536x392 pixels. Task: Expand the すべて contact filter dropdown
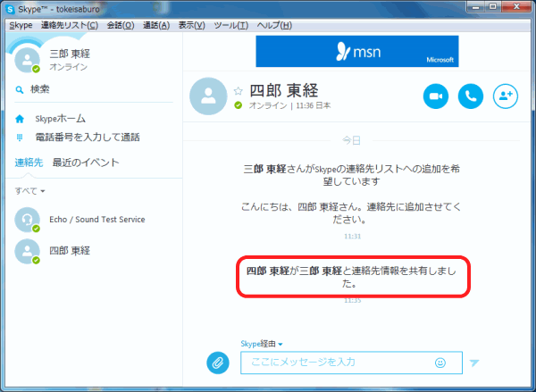click(x=29, y=191)
